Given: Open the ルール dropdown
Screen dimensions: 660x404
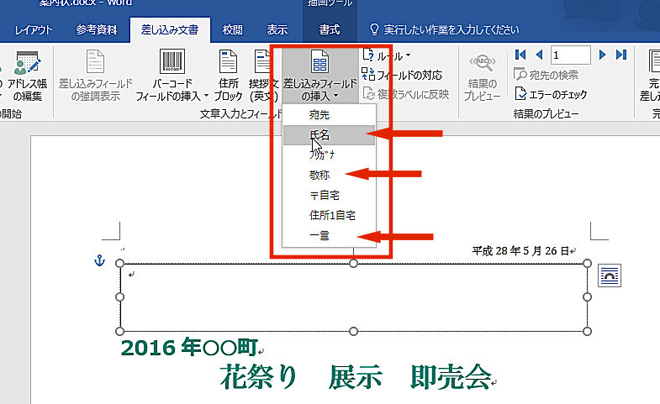Looking at the screenshot, I should pos(387,56).
